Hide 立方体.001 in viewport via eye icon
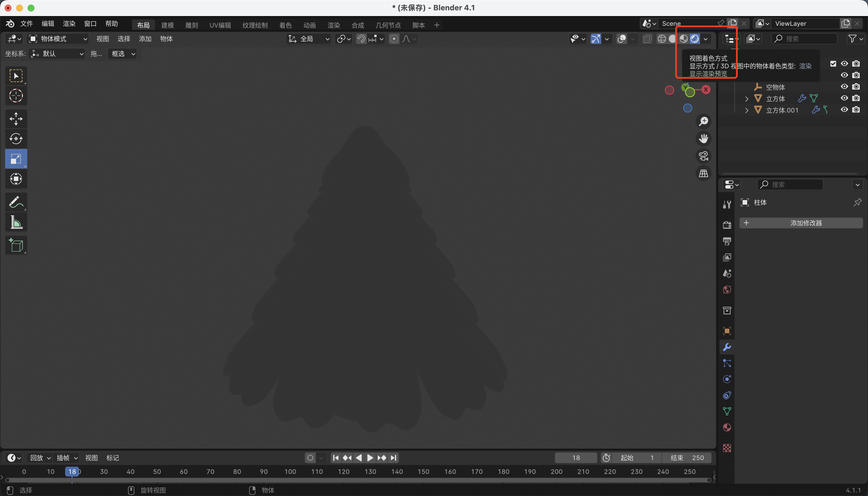The height and width of the screenshot is (496, 868). coord(844,110)
